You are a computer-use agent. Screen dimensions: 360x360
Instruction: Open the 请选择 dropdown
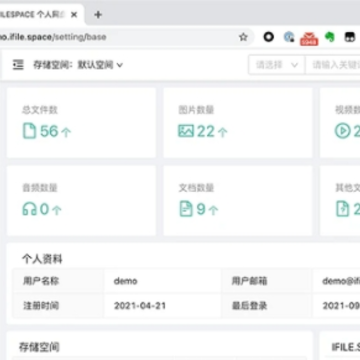pos(277,65)
